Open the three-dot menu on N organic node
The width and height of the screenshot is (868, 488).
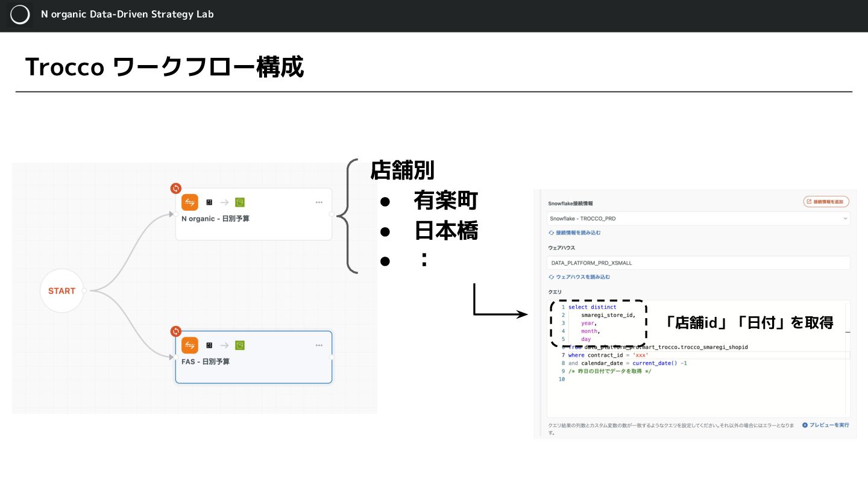point(319,202)
